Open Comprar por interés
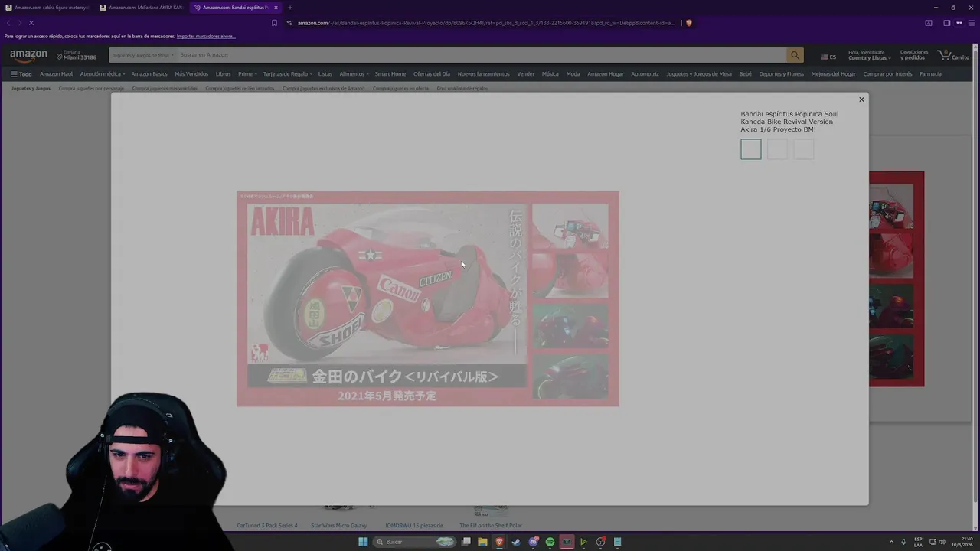980x551 pixels. [887, 74]
